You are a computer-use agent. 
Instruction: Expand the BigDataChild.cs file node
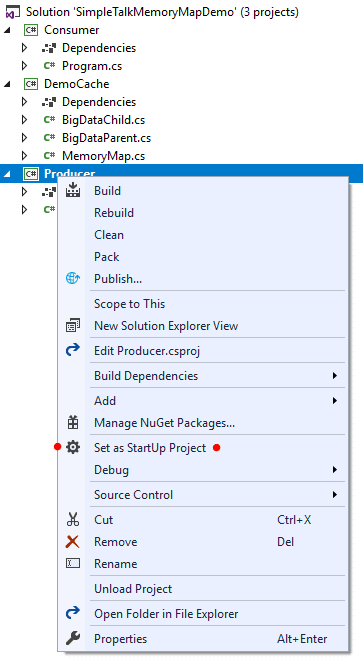point(24,120)
